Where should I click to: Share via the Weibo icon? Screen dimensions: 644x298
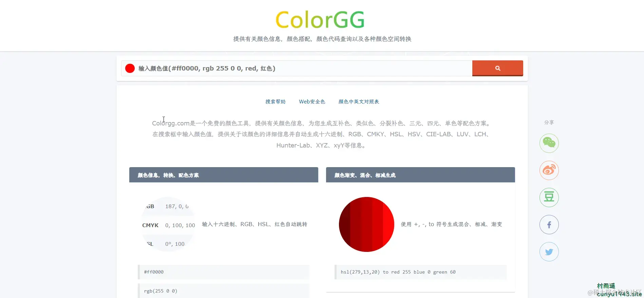(549, 170)
